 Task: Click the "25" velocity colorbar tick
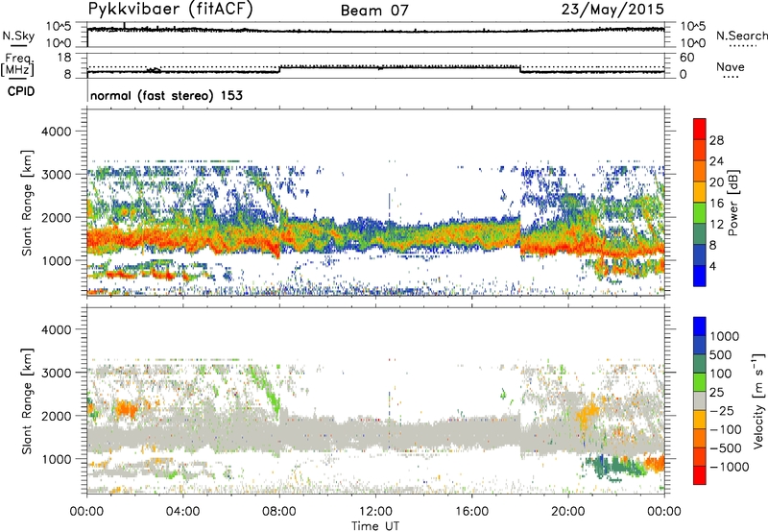(x=717, y=392)
